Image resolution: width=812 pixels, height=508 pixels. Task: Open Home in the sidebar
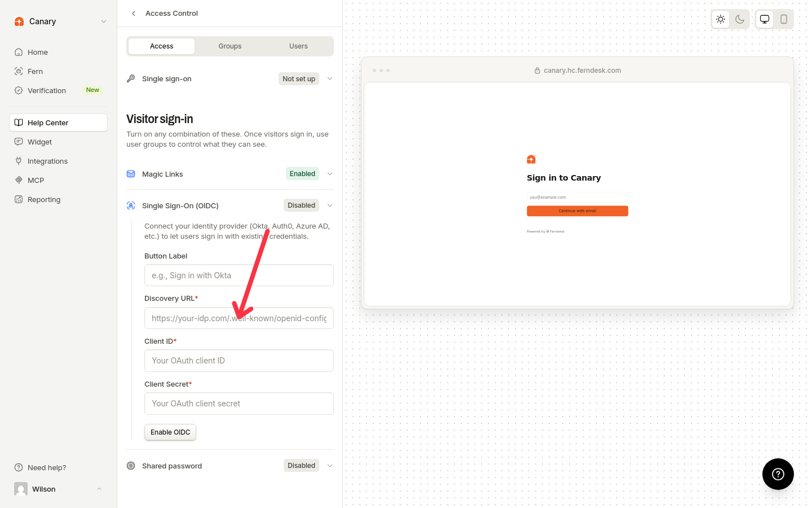point(58,52)
